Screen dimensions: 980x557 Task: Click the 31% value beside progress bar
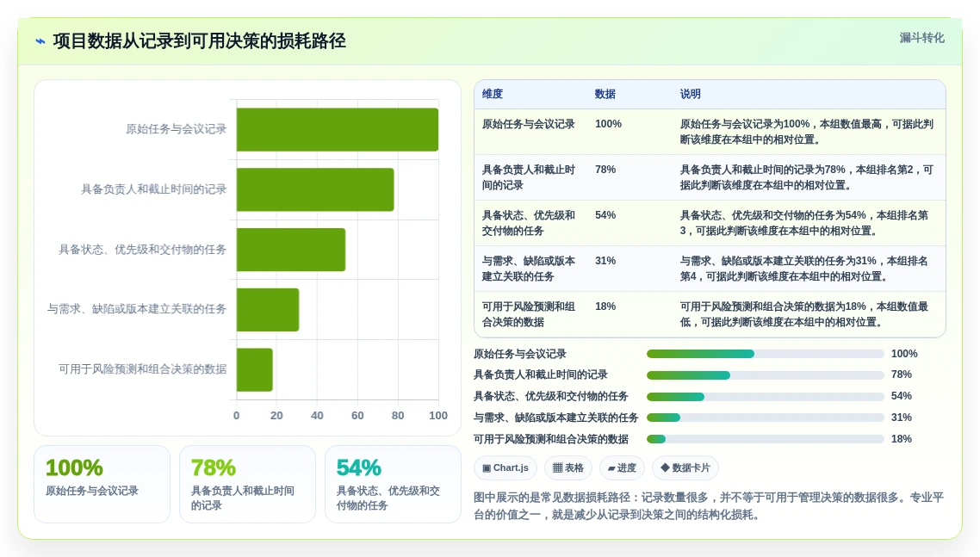pyautogui.click(x=902, y=418)
